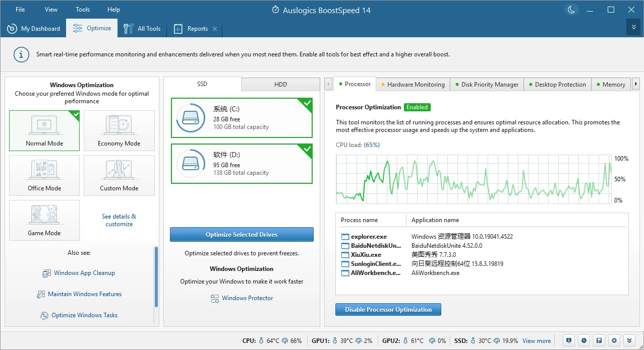Switch to dark mode with moon icon

pyautogui.click(x=571, y=9)
